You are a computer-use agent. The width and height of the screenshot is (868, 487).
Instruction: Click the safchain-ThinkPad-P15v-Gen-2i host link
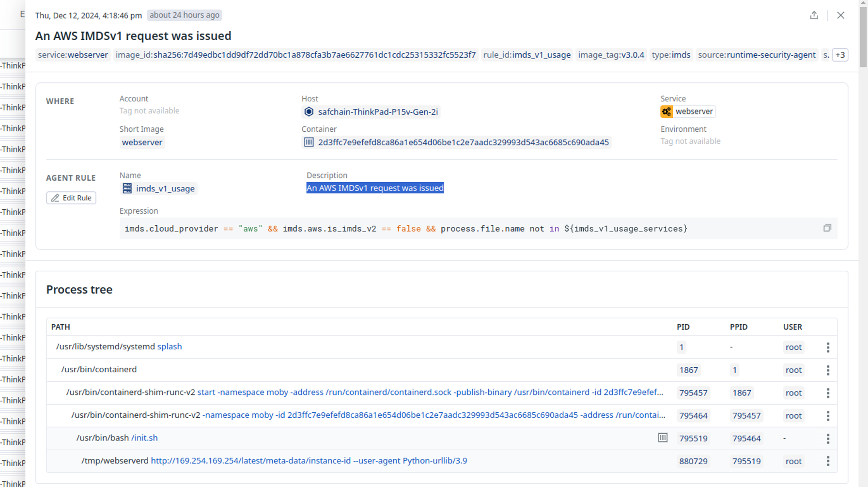[x=378, y=111]
